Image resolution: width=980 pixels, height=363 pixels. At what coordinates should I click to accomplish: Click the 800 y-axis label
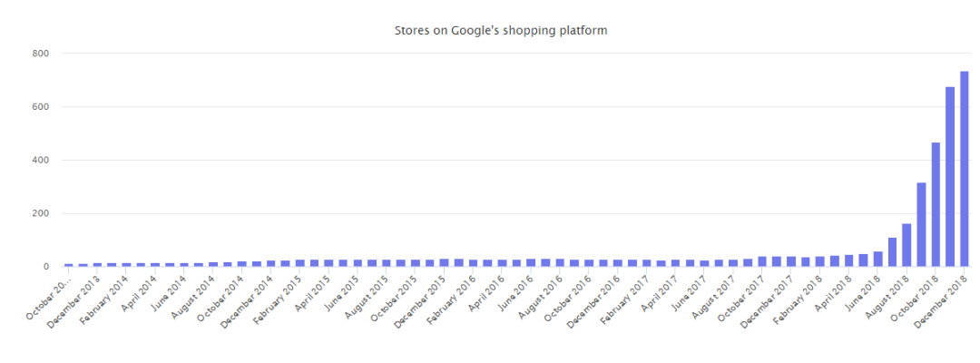(40, 54)
